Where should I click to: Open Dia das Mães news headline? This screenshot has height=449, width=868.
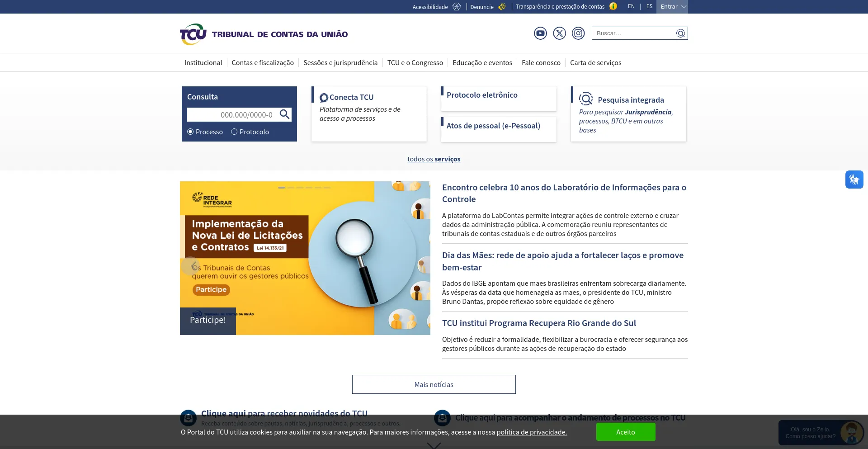point(563,261)
